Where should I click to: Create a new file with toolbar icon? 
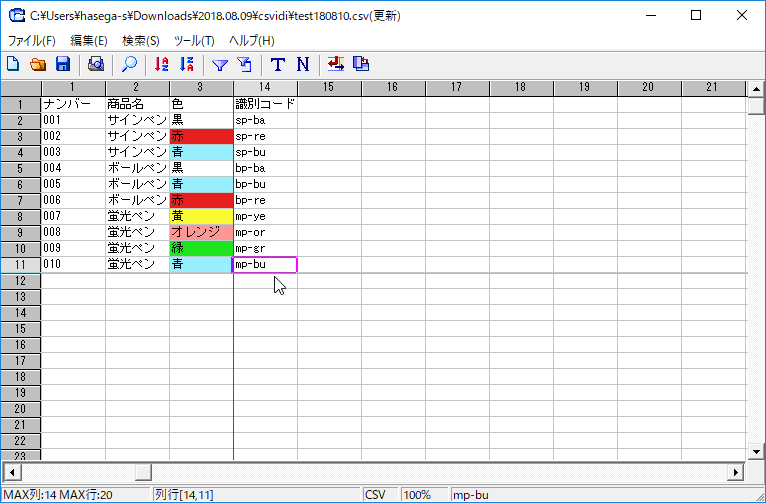click(13, 64)
